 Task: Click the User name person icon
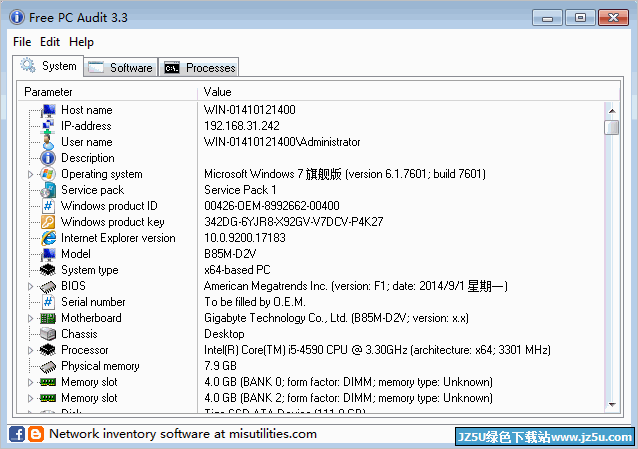point(48,142)
